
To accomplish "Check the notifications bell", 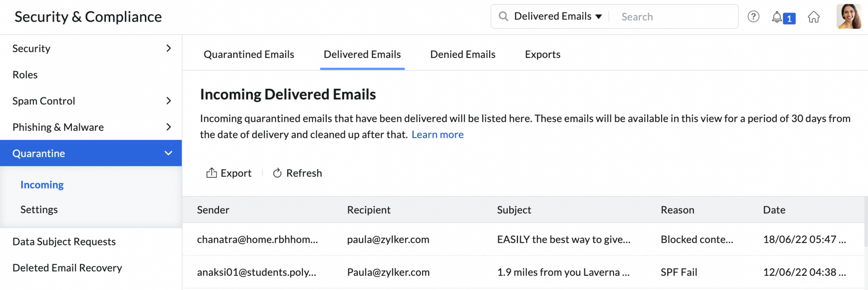I will 777,16.
